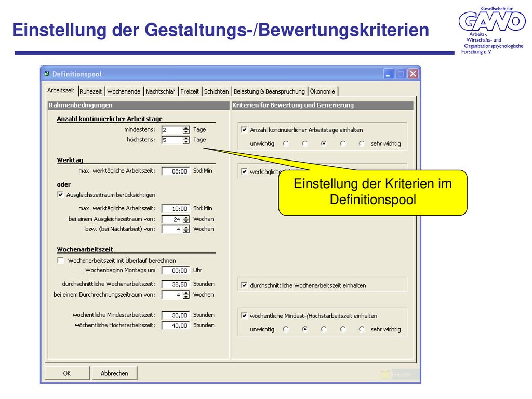Confirm the dialog with OK
The width and height of the screenshot is (532, 399).
[67, 373]
